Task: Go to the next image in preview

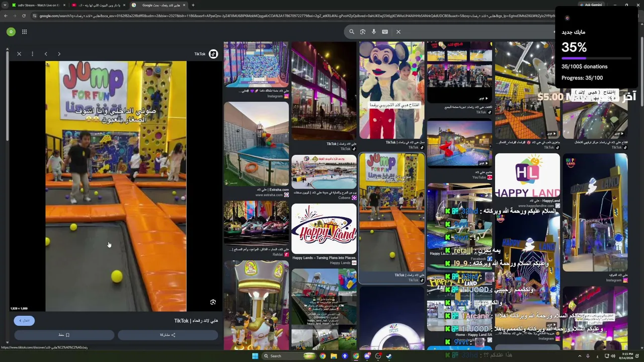Action: [59, 54]
